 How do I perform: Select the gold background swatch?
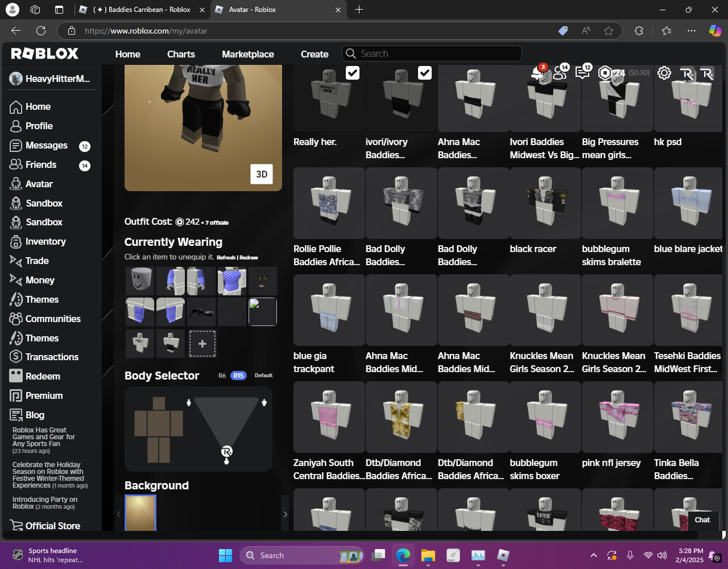click(x=140, y=513)
